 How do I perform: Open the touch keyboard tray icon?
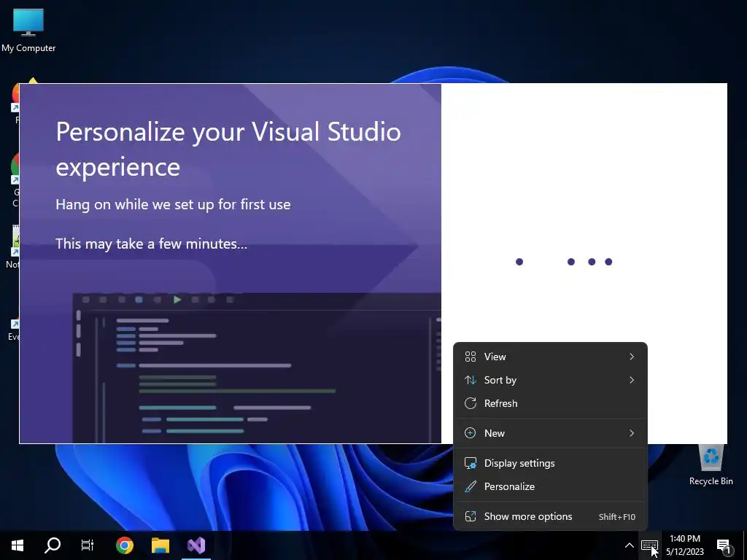coord(649,545)
